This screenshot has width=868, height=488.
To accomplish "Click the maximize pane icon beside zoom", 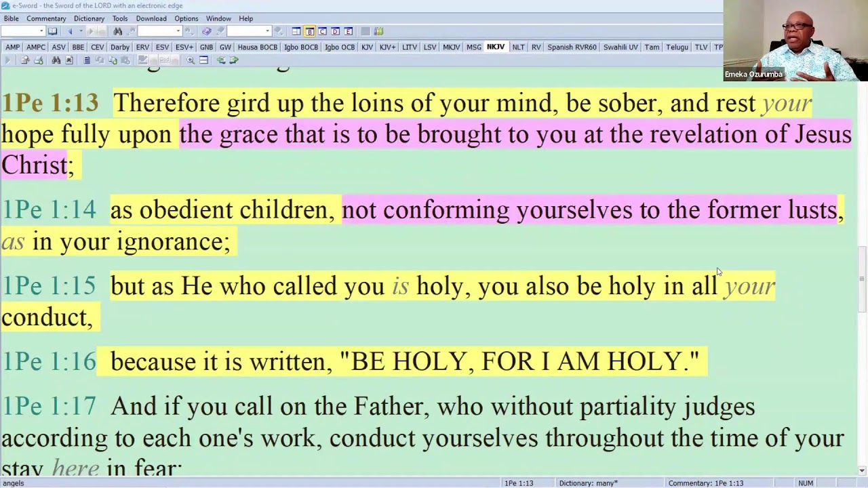I will [203, 60].
